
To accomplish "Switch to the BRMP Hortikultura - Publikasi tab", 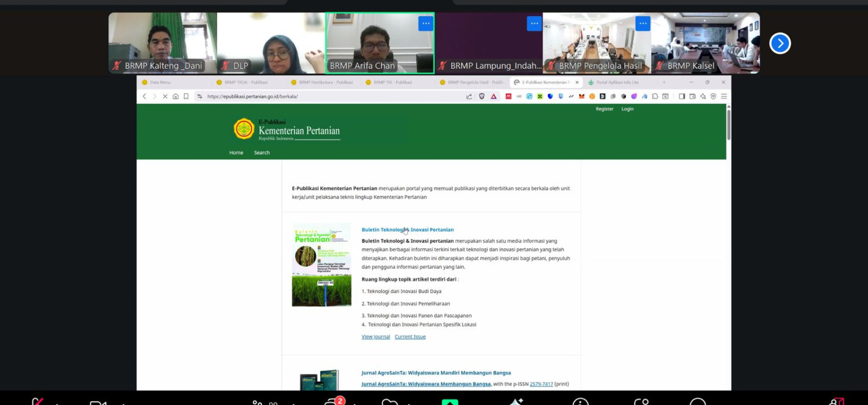I will click(x=325, y=82).
